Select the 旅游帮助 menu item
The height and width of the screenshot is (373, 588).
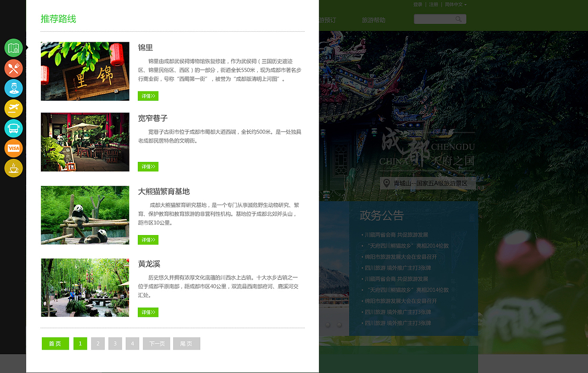coord(374,20)
